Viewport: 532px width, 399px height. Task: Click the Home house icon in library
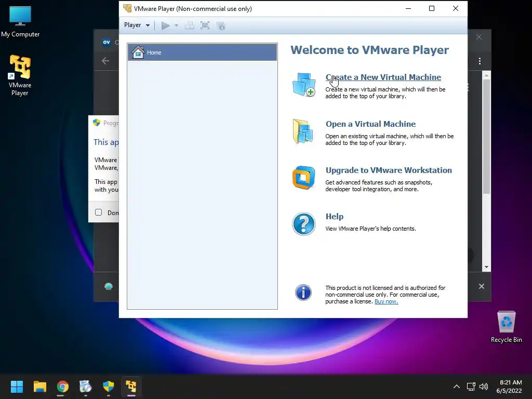tap(138, 52)
